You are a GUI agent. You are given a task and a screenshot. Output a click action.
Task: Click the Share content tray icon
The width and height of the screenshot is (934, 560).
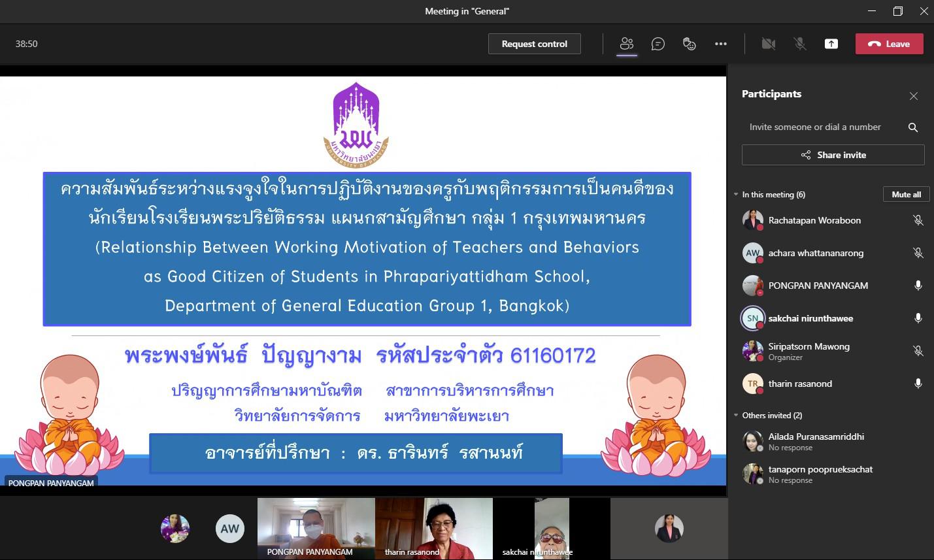click(831, 44)
